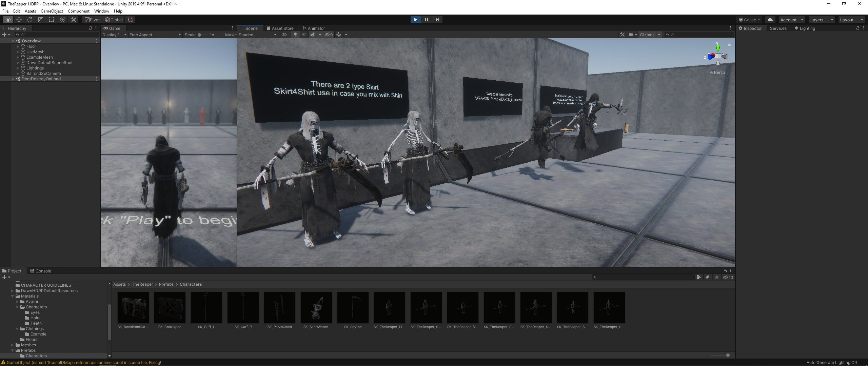Open scene component tools icon
Image resolution: width=868 pixels, height=366 pixels.
point(622,35)
